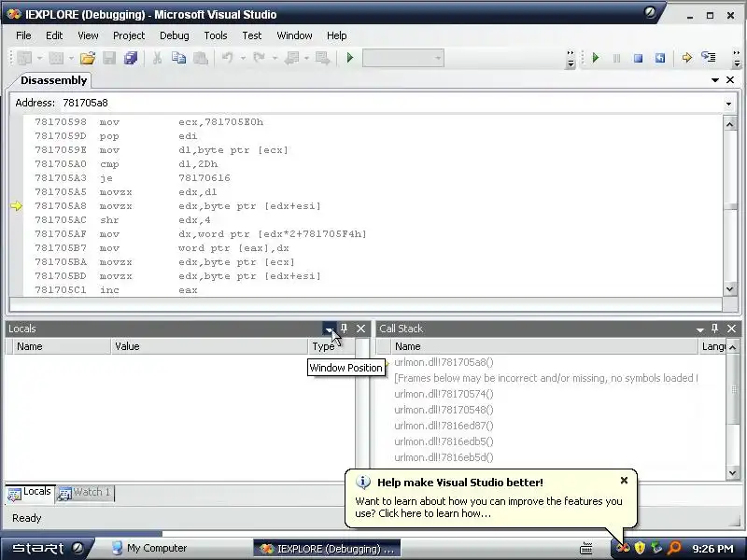Click the Restart debugging icon
The height and width of the screenshot is (560, 747).
660,58
